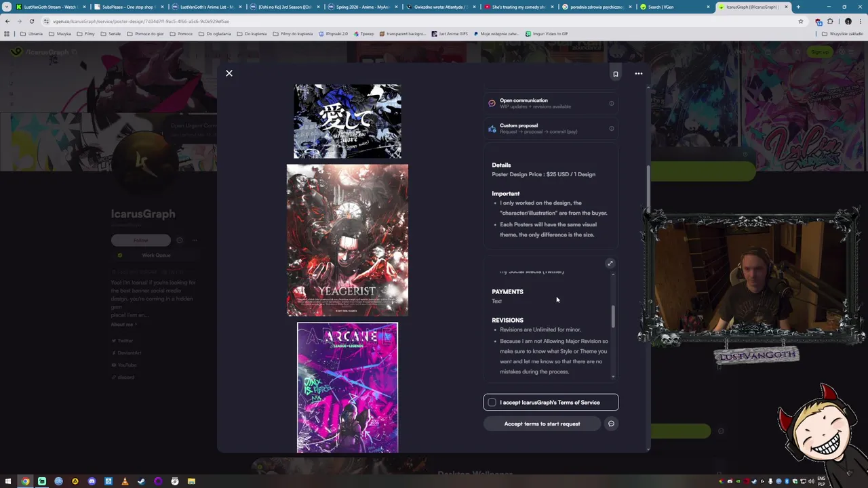Open Imgur: Video to GIF bookmark
868x488 pixels.
[x=547, y=34]
